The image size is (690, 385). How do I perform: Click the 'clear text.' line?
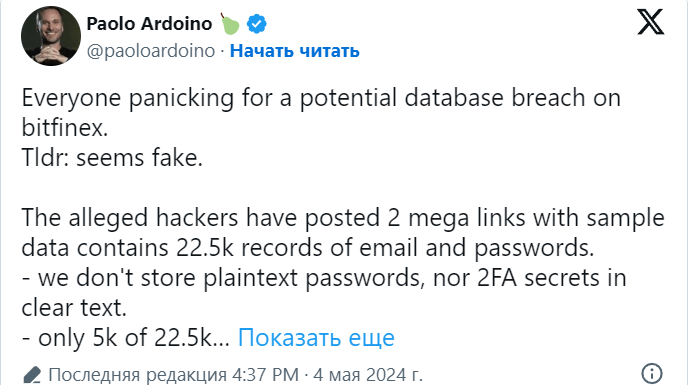coord(74,308)
